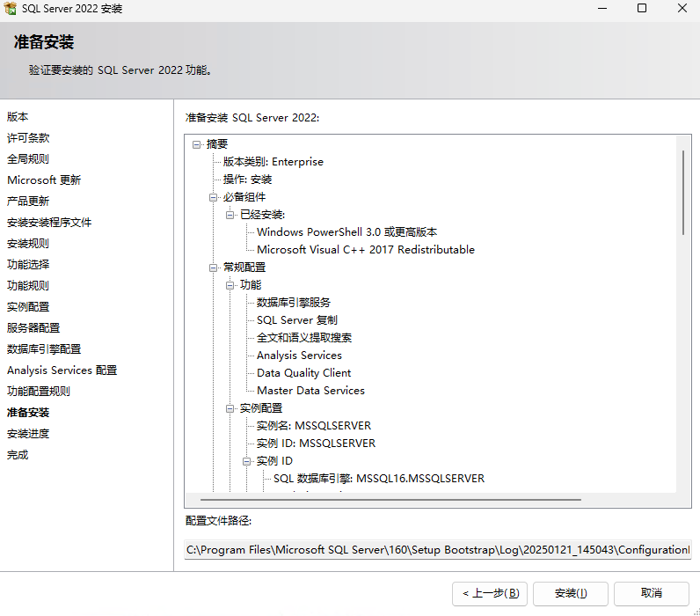Select Analysis Services tree row
This screenshot has height=616, width=700.
point(299,356)
